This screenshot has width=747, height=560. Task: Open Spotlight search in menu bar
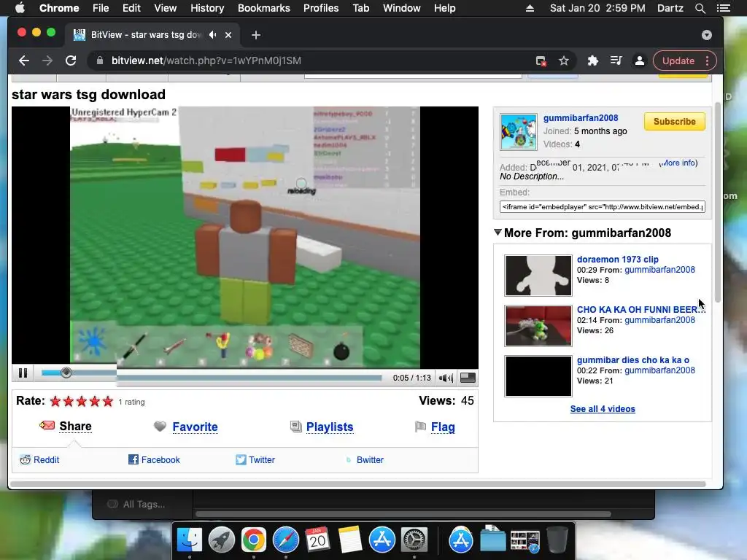tap(700, 8)
